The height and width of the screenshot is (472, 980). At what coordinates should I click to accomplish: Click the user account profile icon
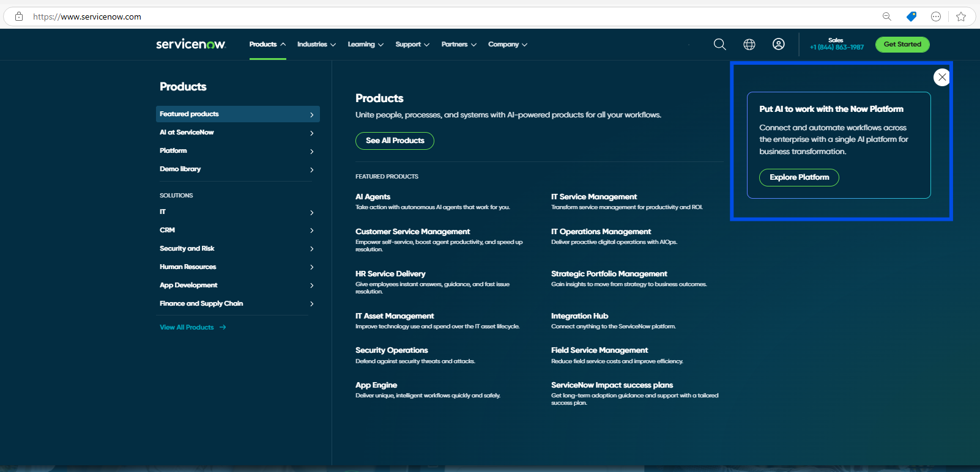click(x=779, y=45)
